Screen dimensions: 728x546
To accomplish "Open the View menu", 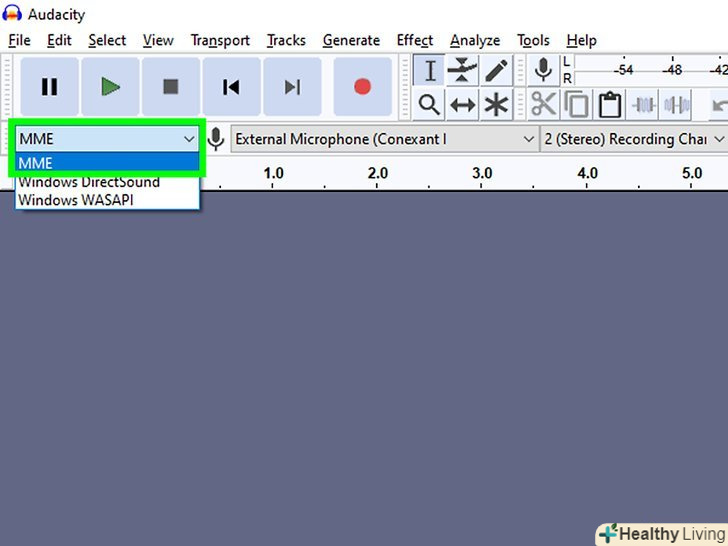I will (x=158, y=40).
